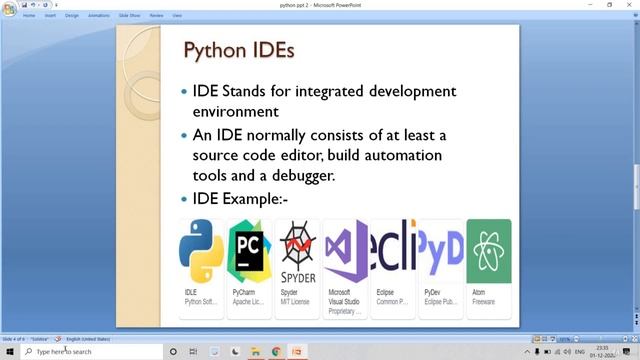Switch to Slide Sorter view
The width and height of the screenshot is (640, 360).
point(544,339)
